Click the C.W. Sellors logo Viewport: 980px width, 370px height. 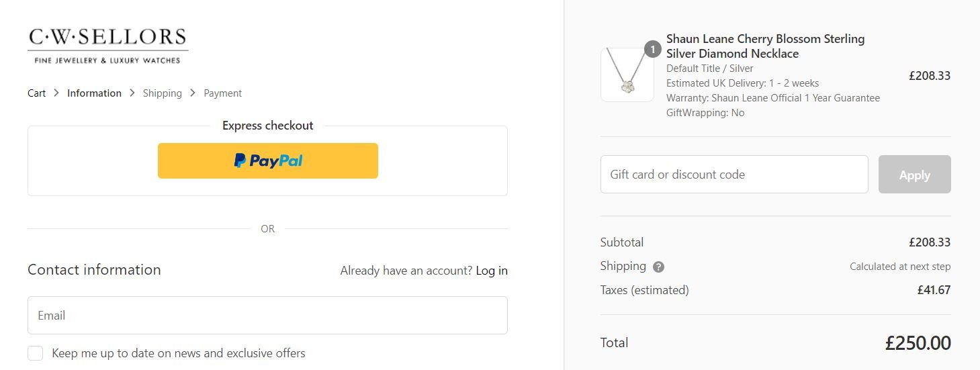click(x=107, y=46)
